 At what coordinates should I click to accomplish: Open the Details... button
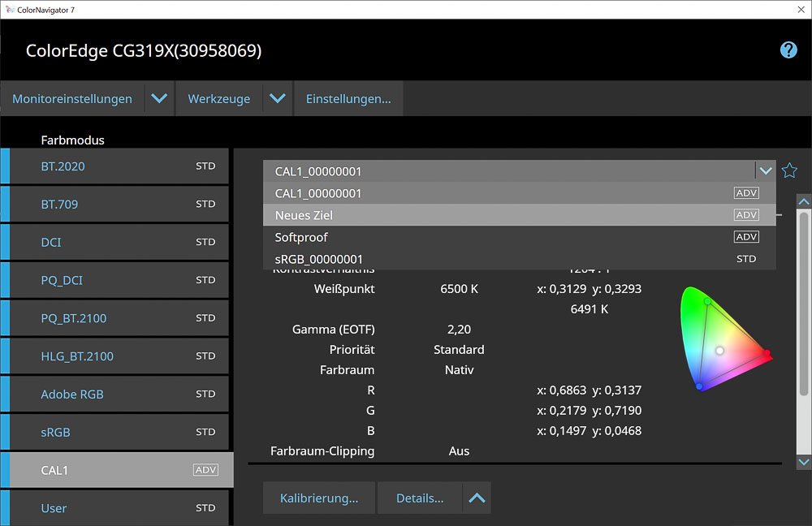(420, 498)
